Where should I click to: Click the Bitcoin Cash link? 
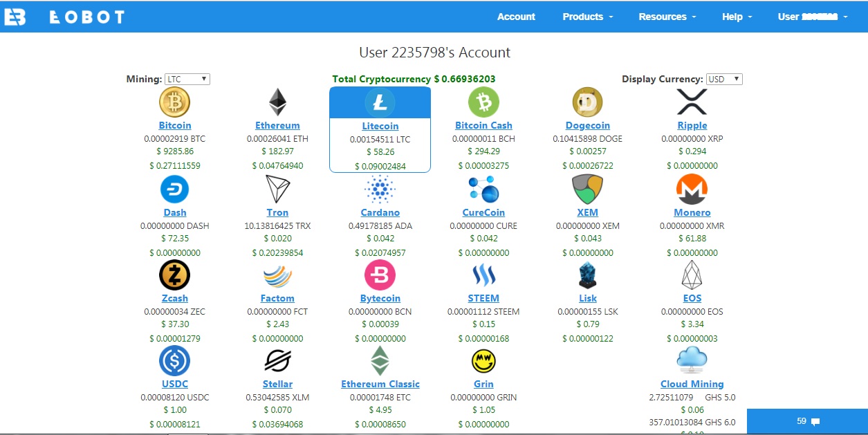(x=483, y=125)
